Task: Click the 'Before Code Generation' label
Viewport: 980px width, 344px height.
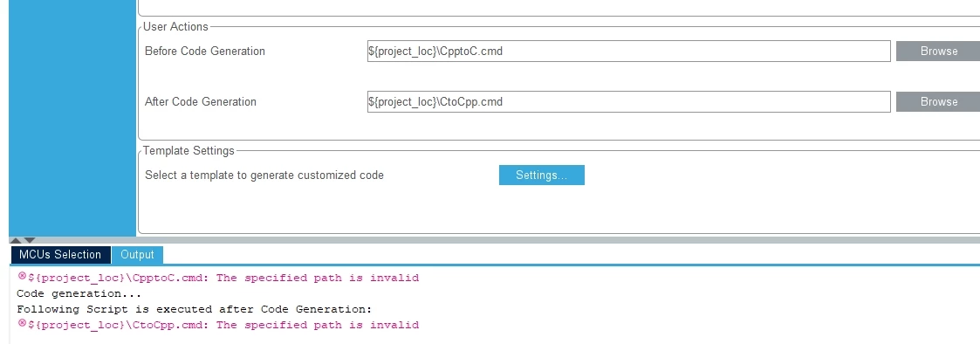Action: (205, 52)
